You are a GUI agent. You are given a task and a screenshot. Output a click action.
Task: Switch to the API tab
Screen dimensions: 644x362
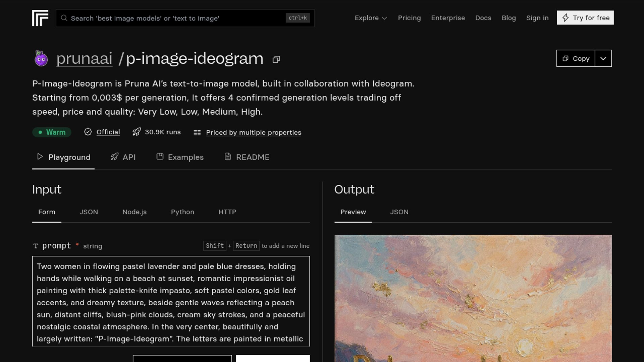click(x=123, y=157)
